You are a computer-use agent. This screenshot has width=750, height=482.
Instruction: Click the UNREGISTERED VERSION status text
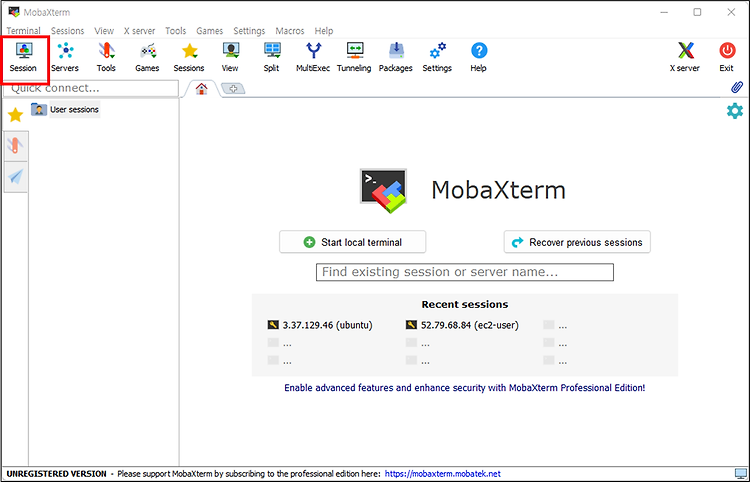pos(56,474)
